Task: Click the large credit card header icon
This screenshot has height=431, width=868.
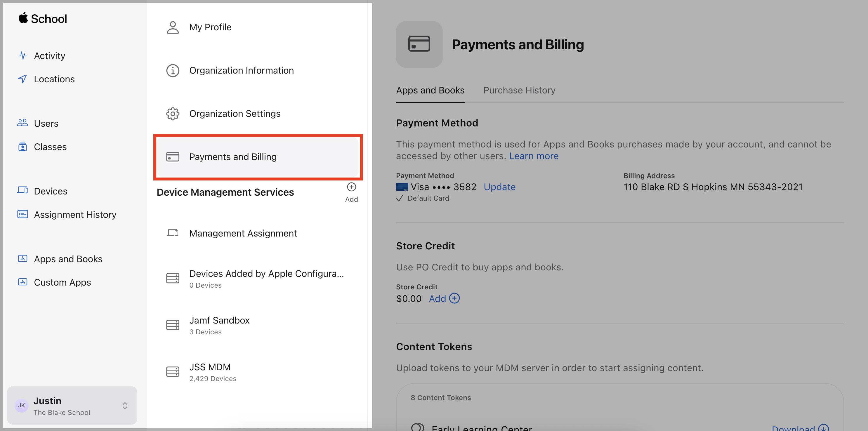Action: point(419,44)
